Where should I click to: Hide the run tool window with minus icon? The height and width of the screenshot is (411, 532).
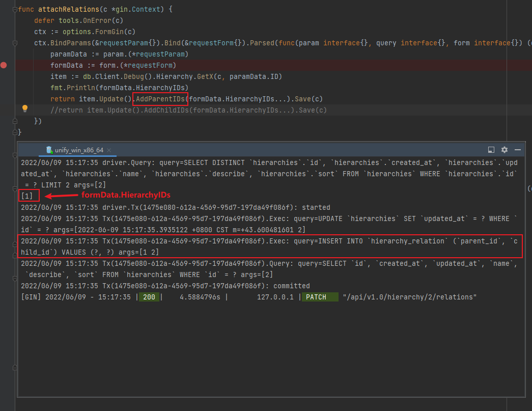pos(518,150)
